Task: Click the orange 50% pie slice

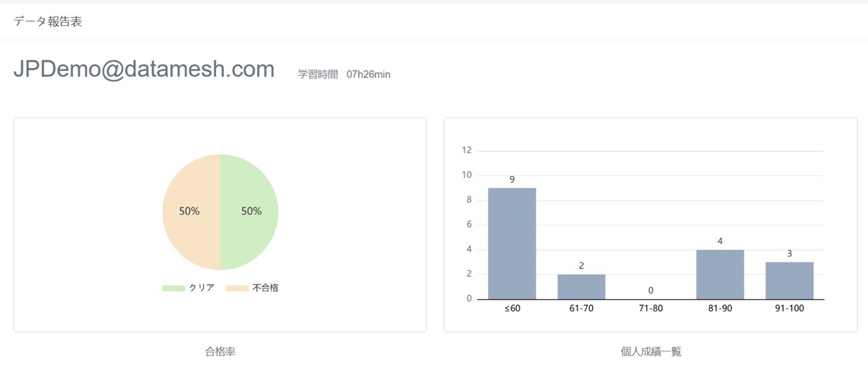Action: click(x=190, y=212)
